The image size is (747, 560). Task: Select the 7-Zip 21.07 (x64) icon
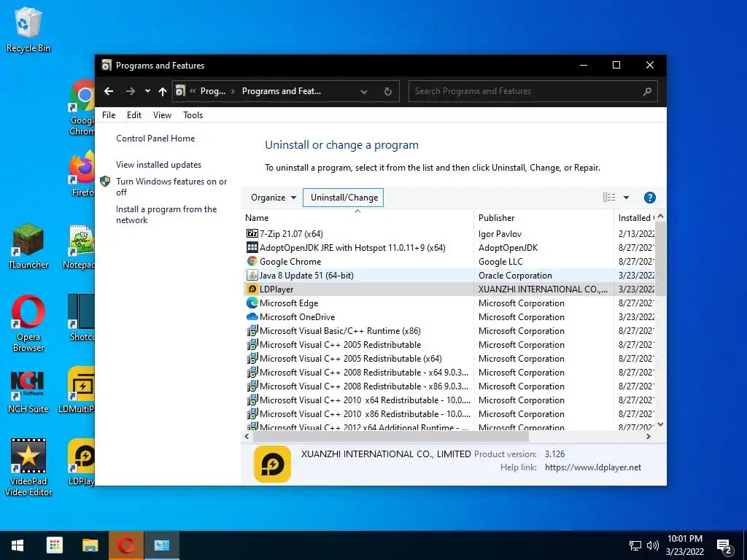pos(252,234)
